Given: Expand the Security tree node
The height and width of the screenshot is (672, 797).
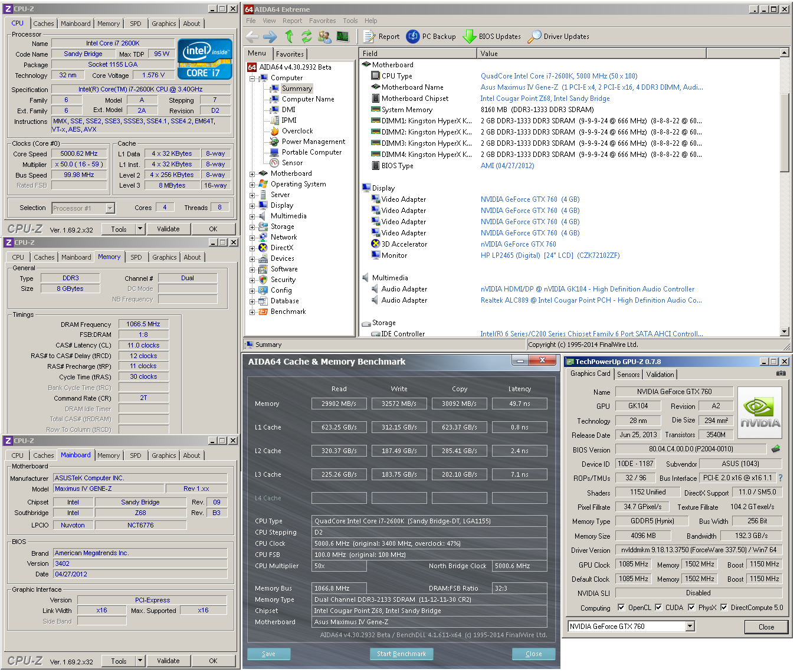Looking at the screenshot, I should click(x=252, y=280).
